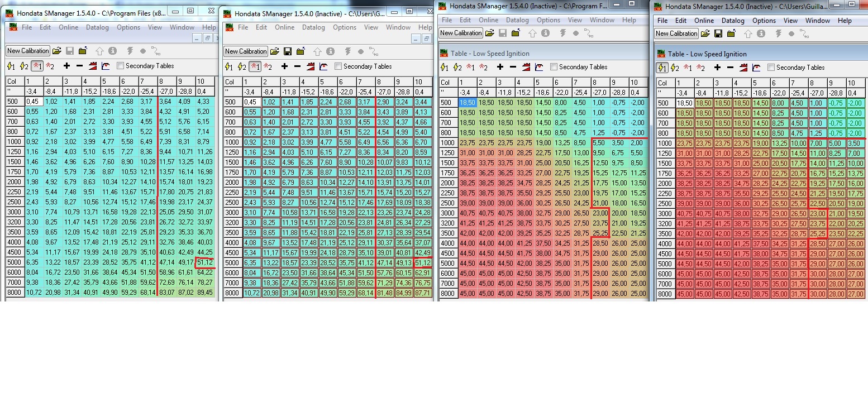The height and width of the screenshot is (412, 868).
Task: Click the save disk icon in second window
Action: coord(288,51)
